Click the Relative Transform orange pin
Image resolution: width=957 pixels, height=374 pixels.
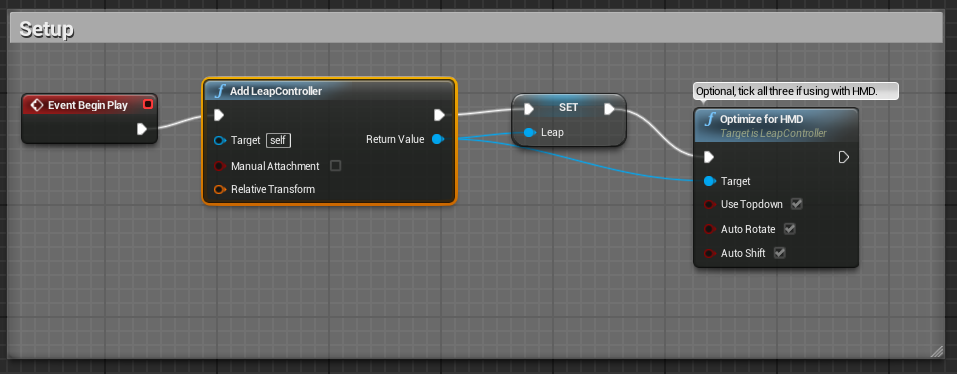tap(220, 189)
